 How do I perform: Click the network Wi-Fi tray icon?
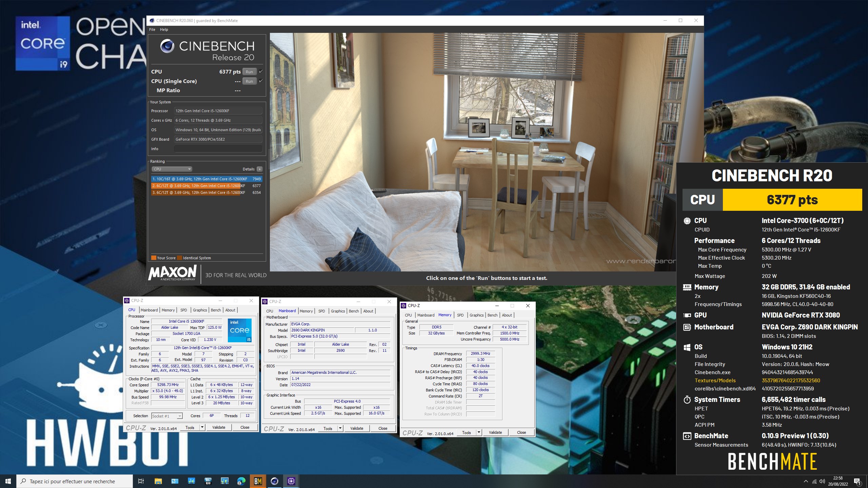(x=814, y=481)
